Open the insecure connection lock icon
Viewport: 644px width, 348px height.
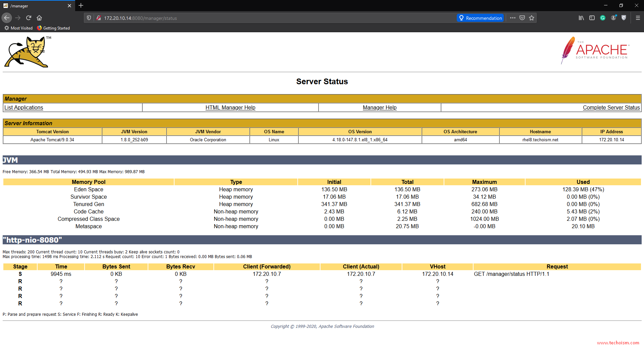pyautogui.click(x=99, y=18)
